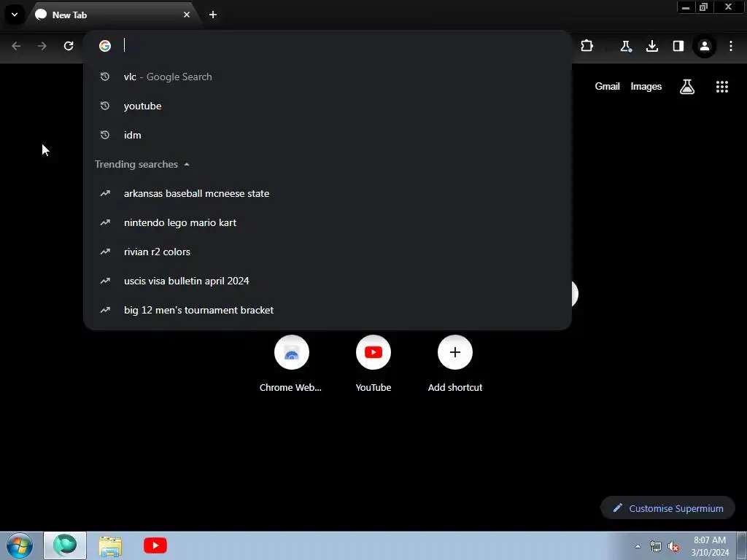747x560 pixels.
Task: Open the Gmail link
Action: [607, 86]
